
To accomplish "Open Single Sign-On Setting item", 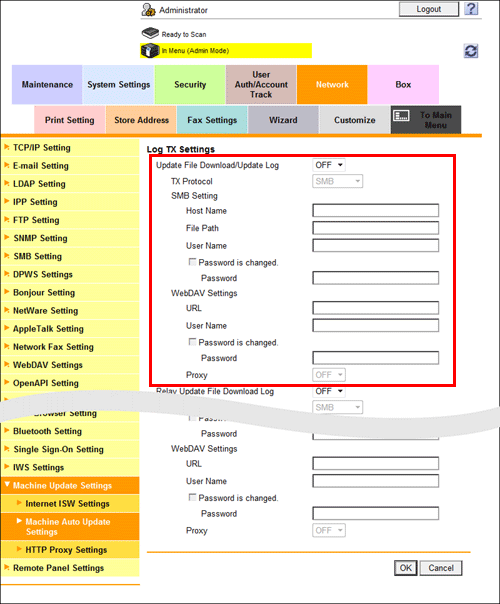I will tap(70, 449).
